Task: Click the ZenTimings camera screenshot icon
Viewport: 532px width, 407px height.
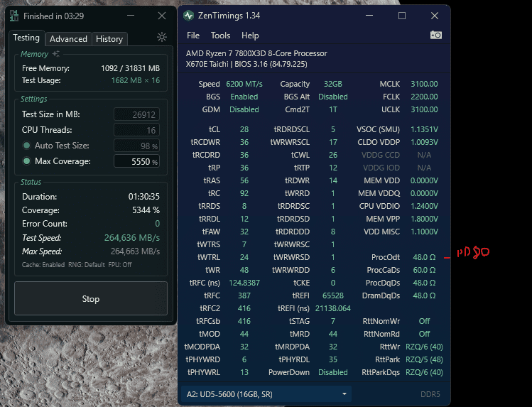Action: [436, 35]
